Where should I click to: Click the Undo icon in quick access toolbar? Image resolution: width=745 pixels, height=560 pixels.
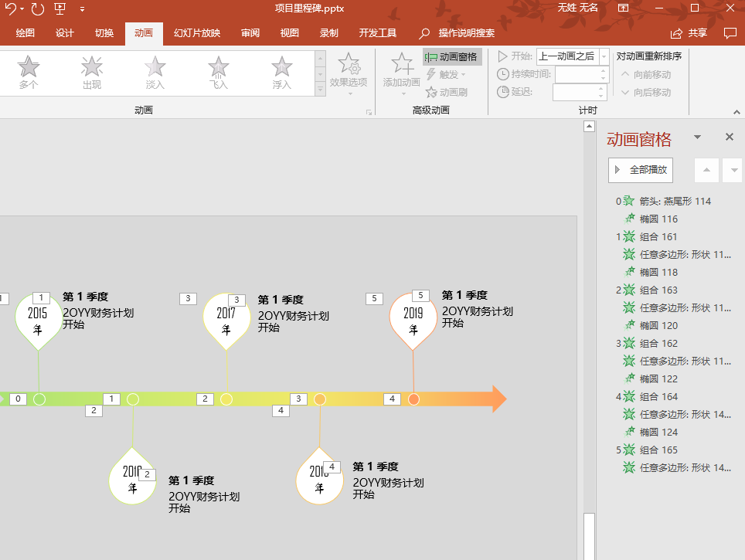pos(12,9)
